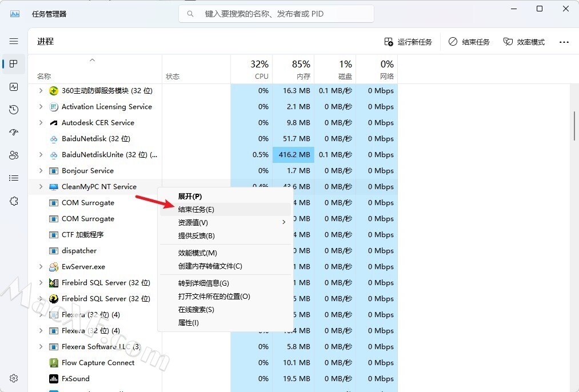Choose 转到详细信息(G) in the context menu

tap(225, 283)
